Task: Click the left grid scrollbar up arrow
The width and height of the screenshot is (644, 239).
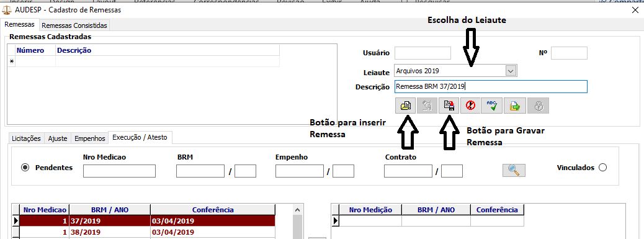Action: coord(298,210)
